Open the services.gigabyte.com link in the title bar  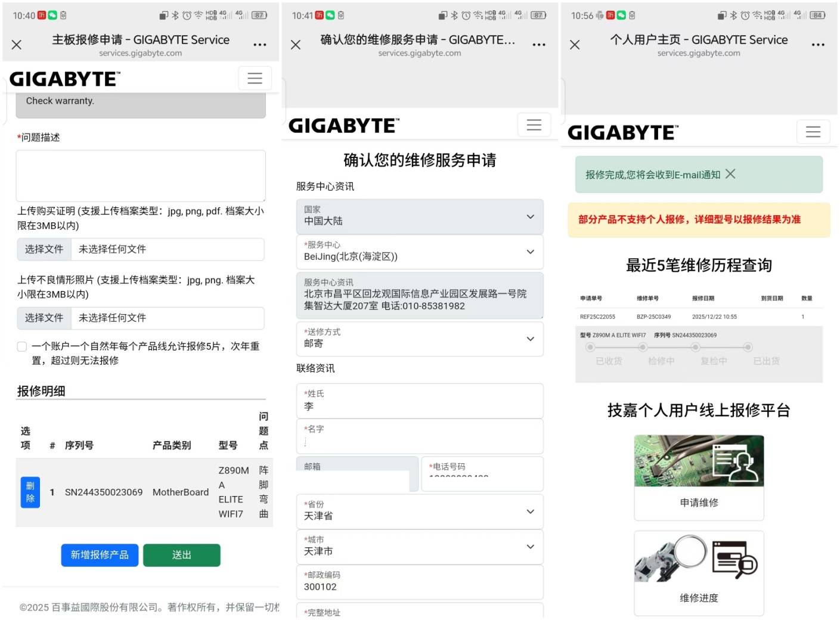coord(420,52)
